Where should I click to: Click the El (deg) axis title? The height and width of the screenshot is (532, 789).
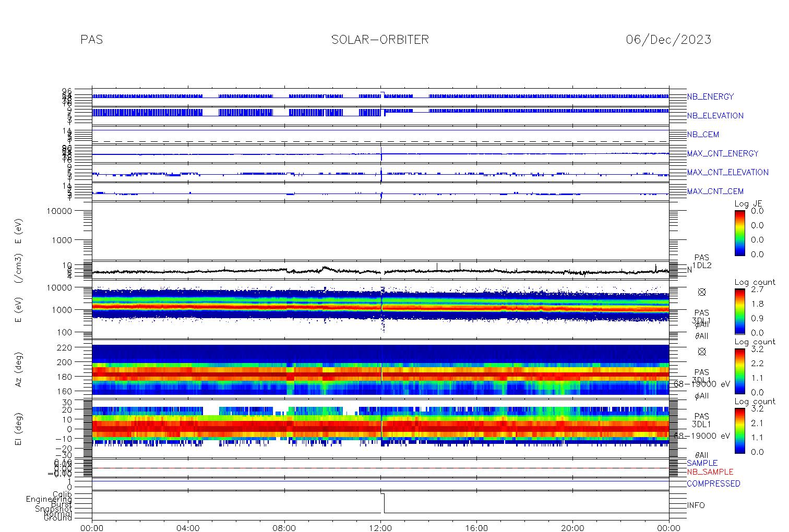tap(19, 429)
